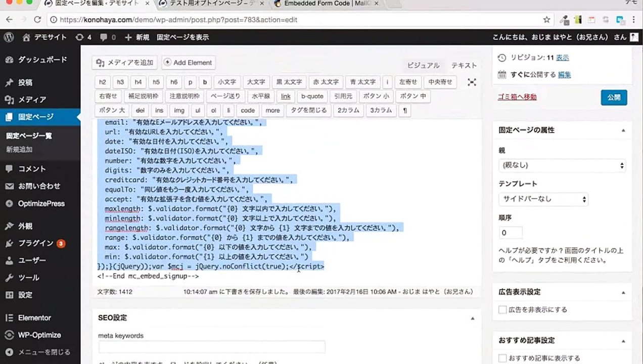Collapse the SEO設定 panel
The height and width of the screenshot is (364, 643).
[x=472, y=318]
